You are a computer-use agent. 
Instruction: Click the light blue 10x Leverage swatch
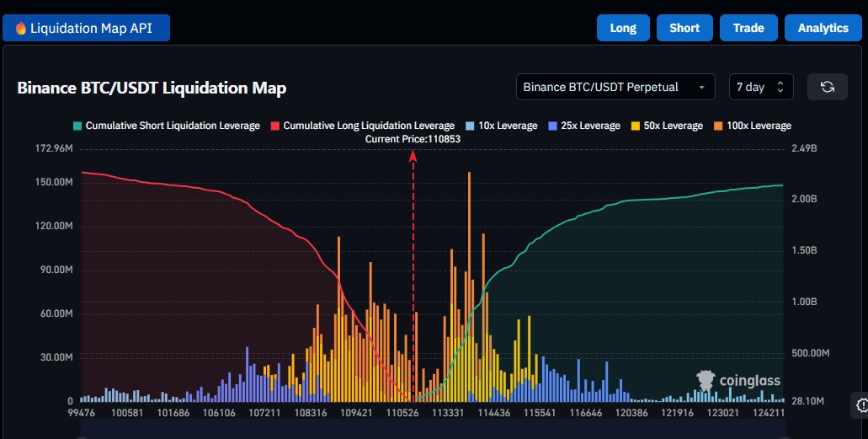(470, 126)
